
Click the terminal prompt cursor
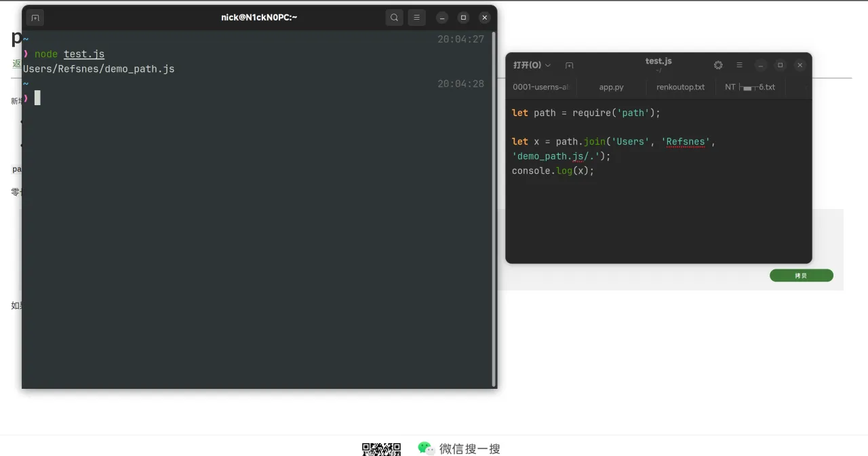pos(37,98)
